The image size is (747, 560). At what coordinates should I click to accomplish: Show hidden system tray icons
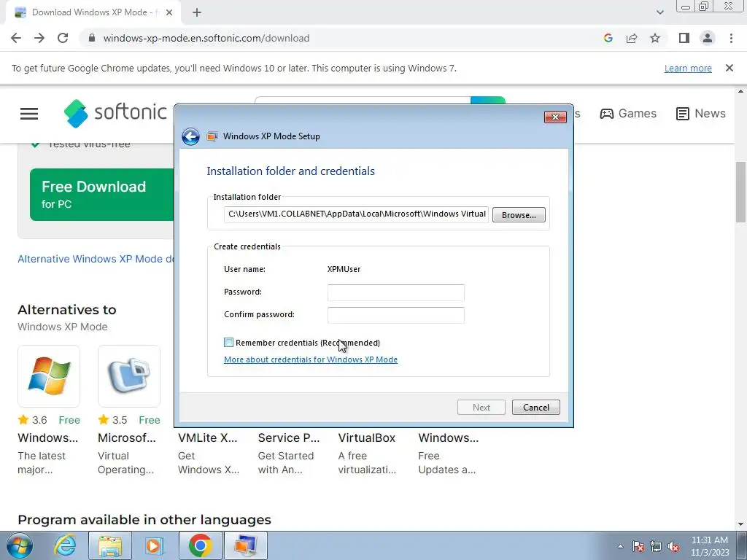[x=620, y=546]
